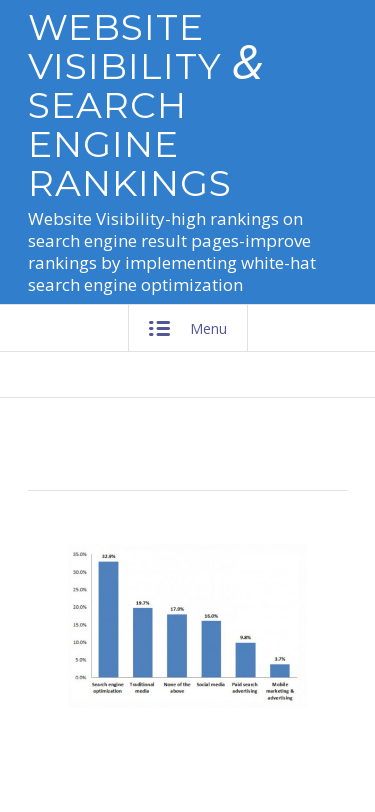Click the word RANKINGS in the header title
Viewport: 375px width, 812px height.
coord(129,183)
